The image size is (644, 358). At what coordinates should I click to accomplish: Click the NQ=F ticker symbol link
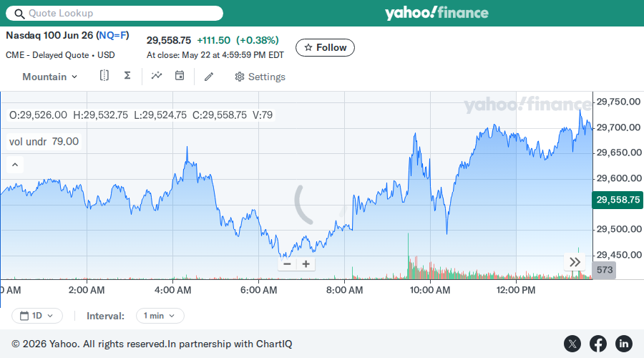(112, 35)
